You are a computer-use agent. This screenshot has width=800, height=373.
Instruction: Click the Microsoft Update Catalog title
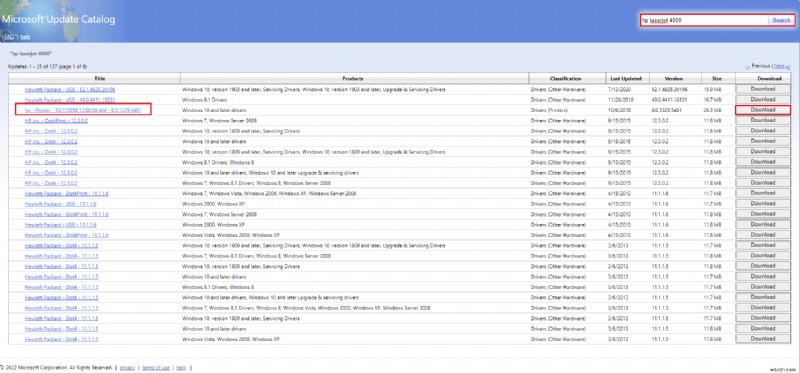pyautogui.click(x=58, y=20)
